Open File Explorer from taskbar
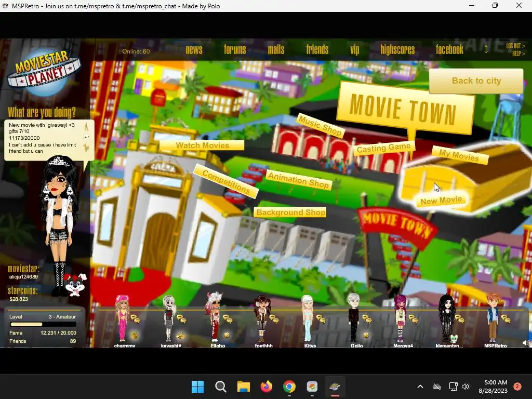The height and width of the screenshot is (399, 532). pyautogui.click(x=244, y=387)
